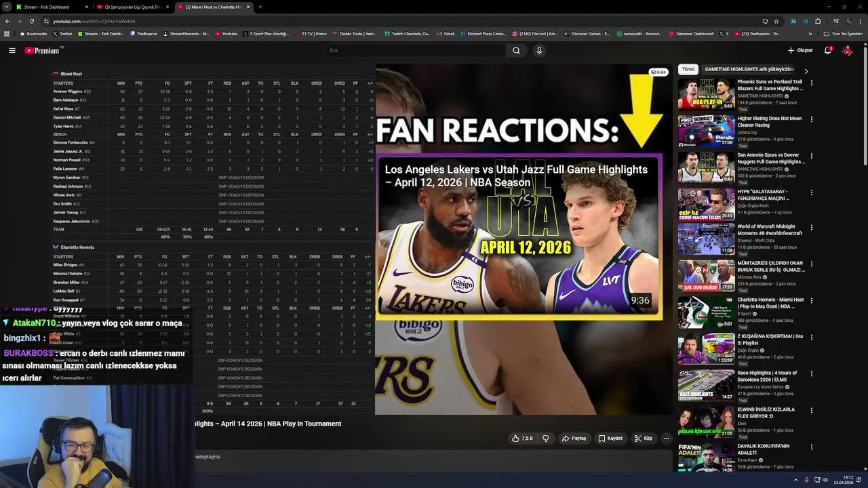868x488 pixels.
Task: Open Chrome three-dot menu
Action: pyautogui.click(x=861, y=21)
